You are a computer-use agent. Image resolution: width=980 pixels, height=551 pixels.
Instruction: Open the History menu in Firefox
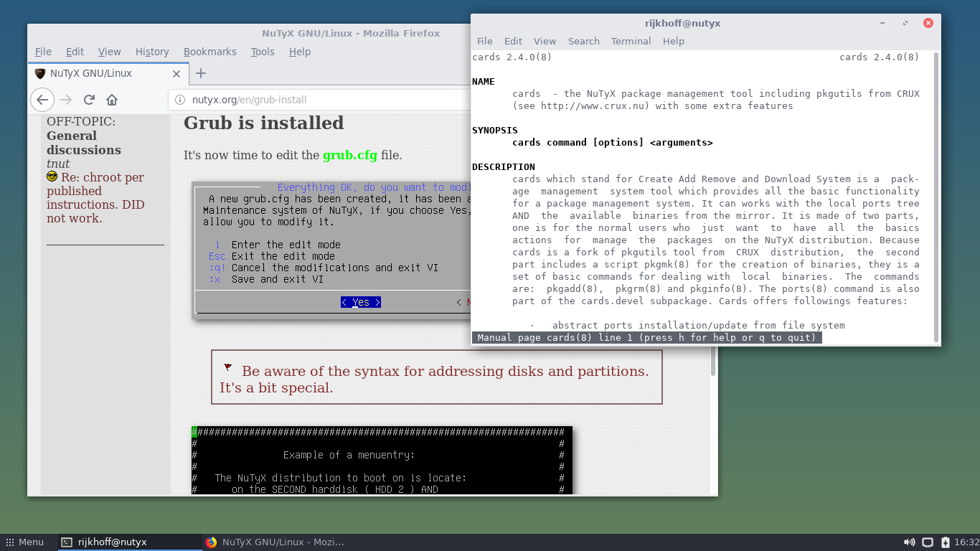152,52
